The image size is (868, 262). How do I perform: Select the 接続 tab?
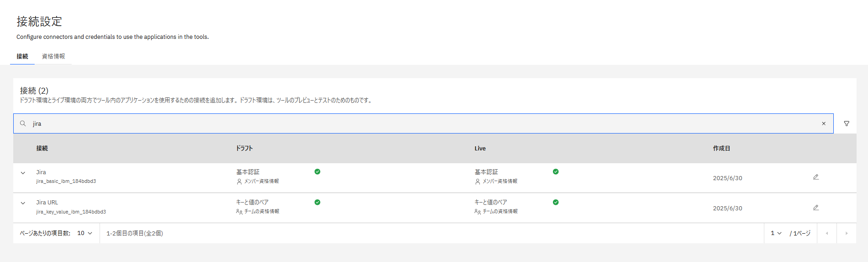coord(22,56)
